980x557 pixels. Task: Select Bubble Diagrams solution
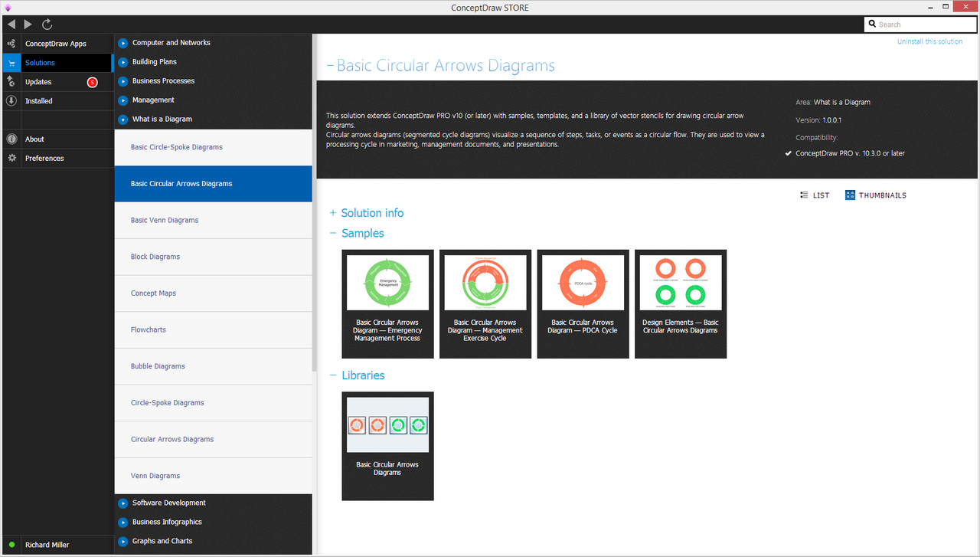pyautogui.click(x=214, y=366)
